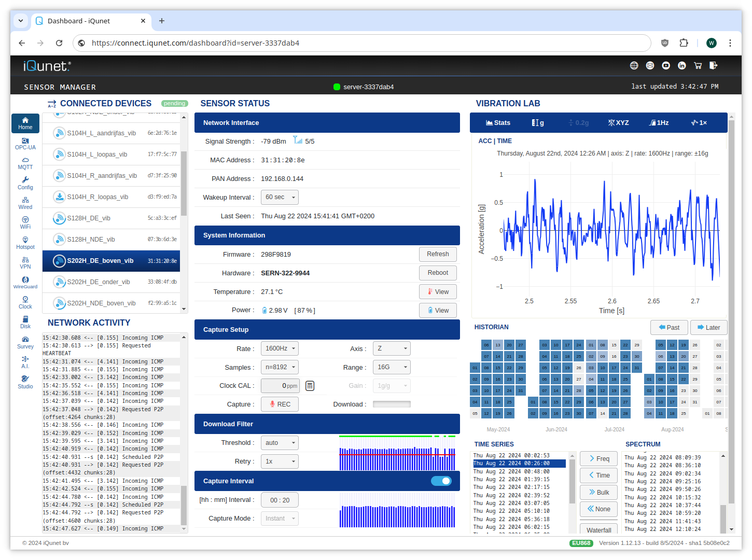Select the XYZ axis tab
The image size is (752, 560).
[618, 123]
